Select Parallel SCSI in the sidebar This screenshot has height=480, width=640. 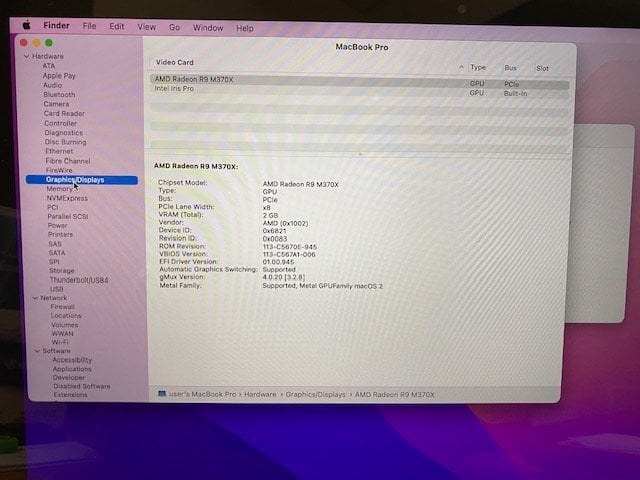[x=68, y=216]
